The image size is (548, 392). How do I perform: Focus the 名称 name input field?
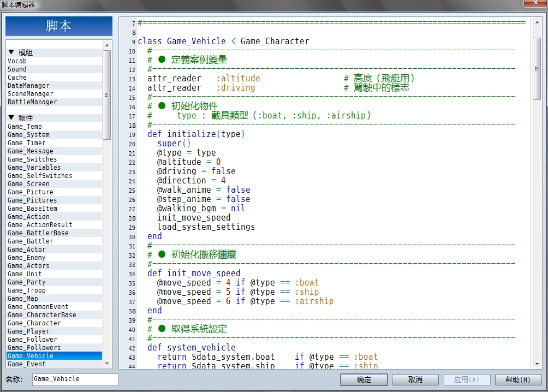coord(75,379)
